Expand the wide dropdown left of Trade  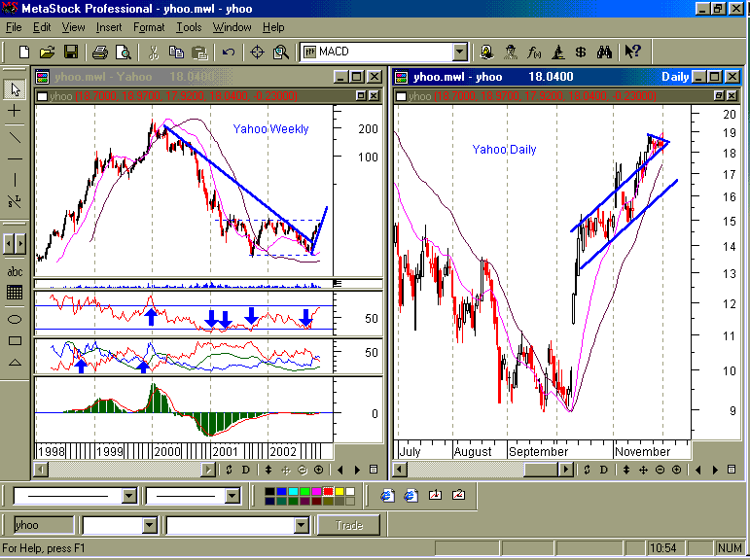302,526
